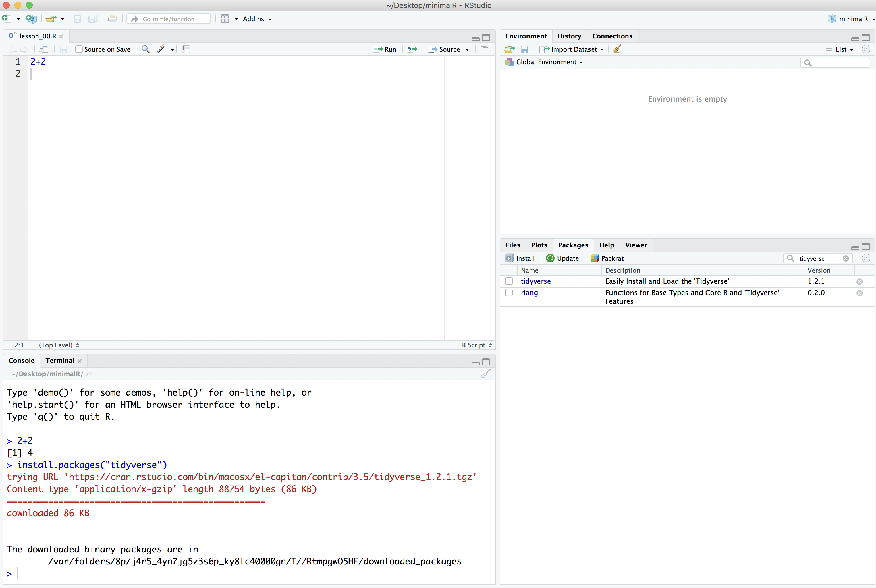
Task: Click the clear workspace broom icon
Action: [x=617, y=49]
